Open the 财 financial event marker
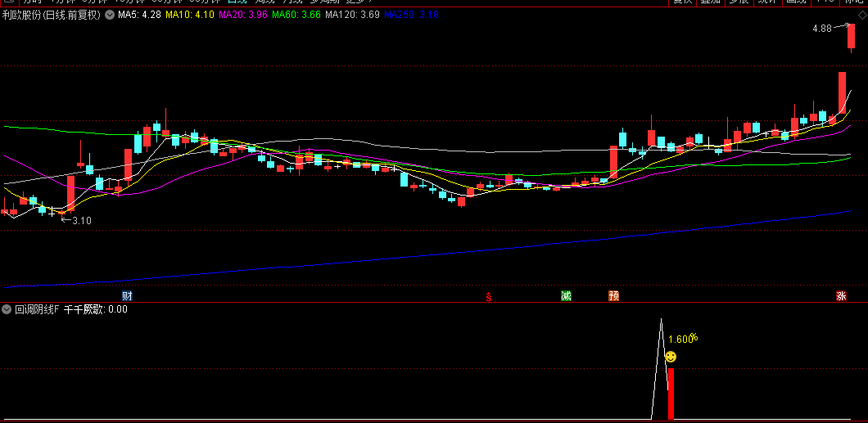The image size is (868, 423). (x=127, y=296)
